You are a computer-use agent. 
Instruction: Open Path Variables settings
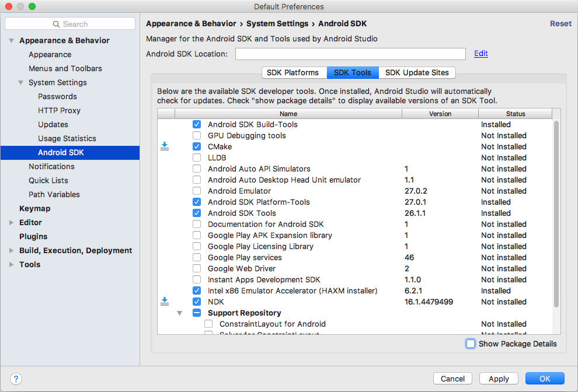54,194
